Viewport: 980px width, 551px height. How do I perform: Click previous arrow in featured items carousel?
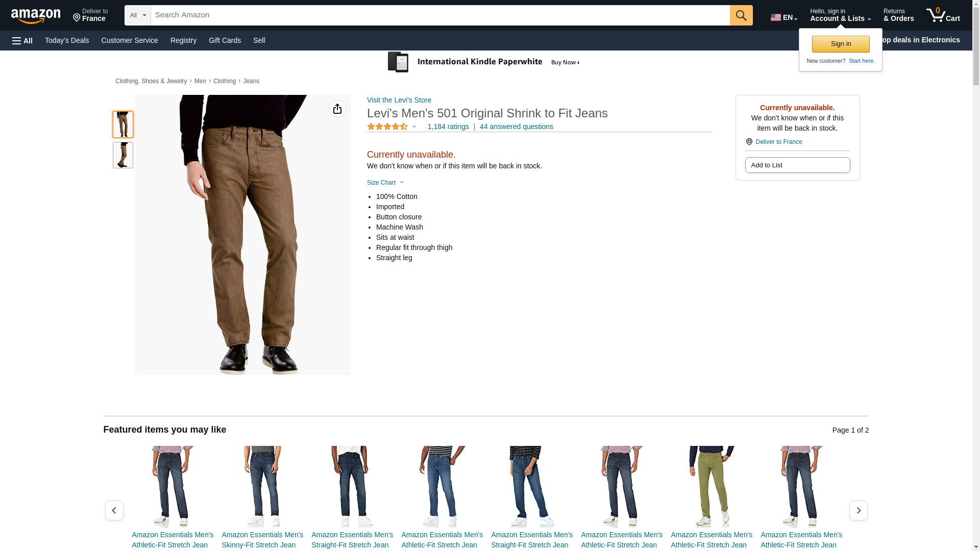tap(114, 510)
